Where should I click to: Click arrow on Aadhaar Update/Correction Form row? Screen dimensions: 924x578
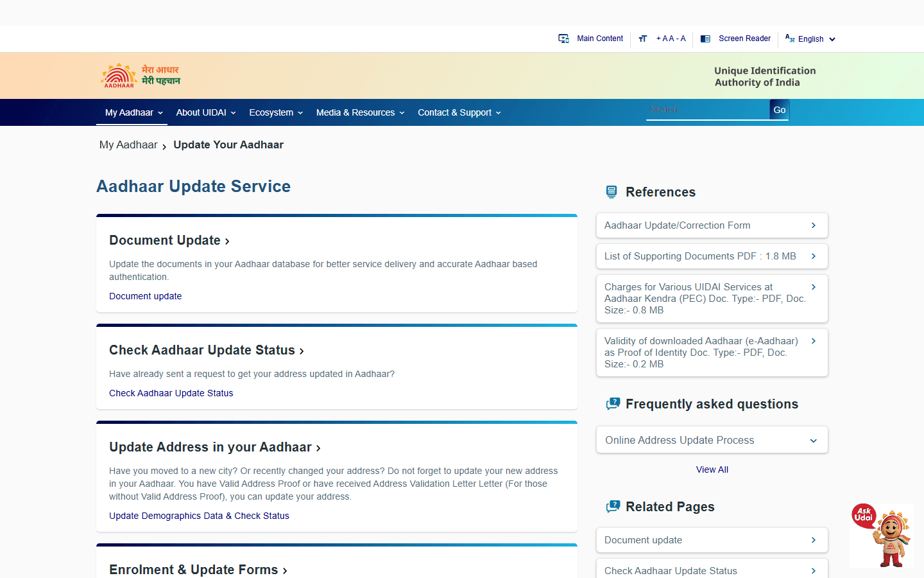pos(813,225)
